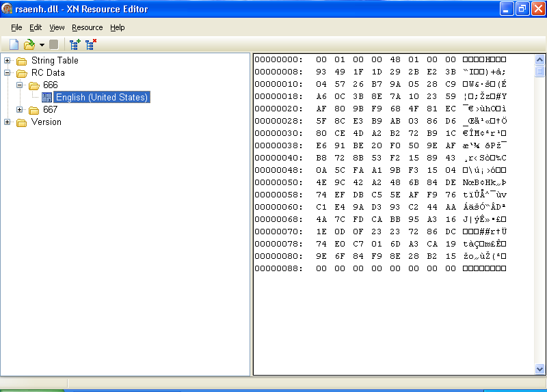Open the Resource menu
This screenshot has height=392, width=547.
(x=87, y=27)
